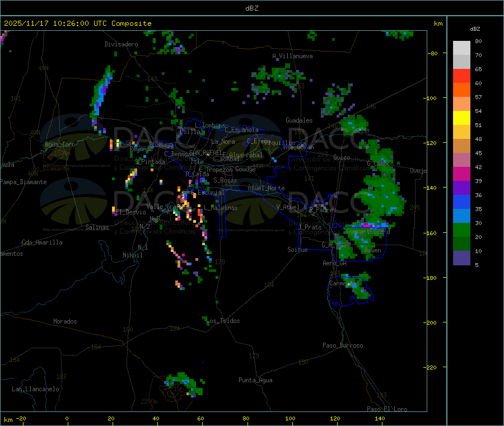Click the '-20' tick on the horizontal axis
This screenshot has width=504, height=426.
click(21, 418)
